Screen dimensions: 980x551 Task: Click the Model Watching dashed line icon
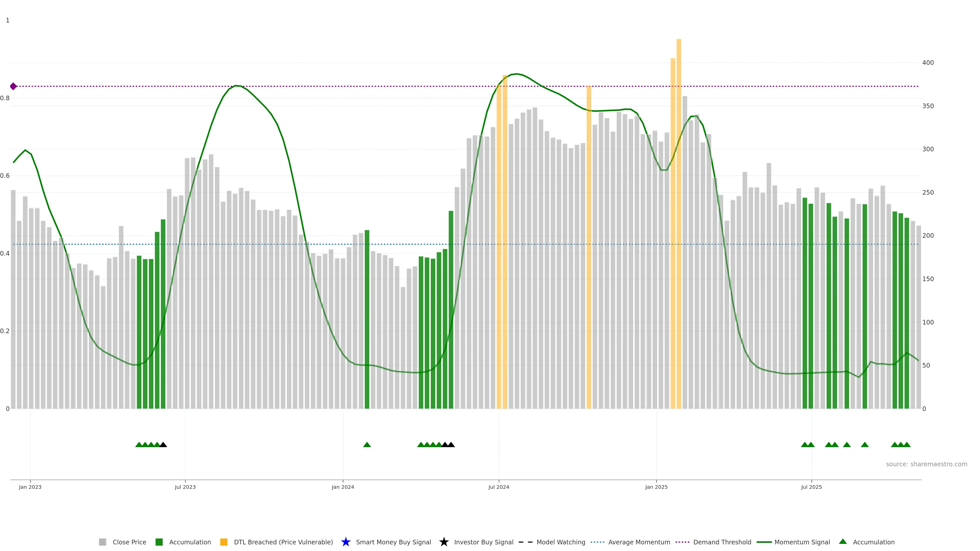pyautogui.click(x=525, y=542)
